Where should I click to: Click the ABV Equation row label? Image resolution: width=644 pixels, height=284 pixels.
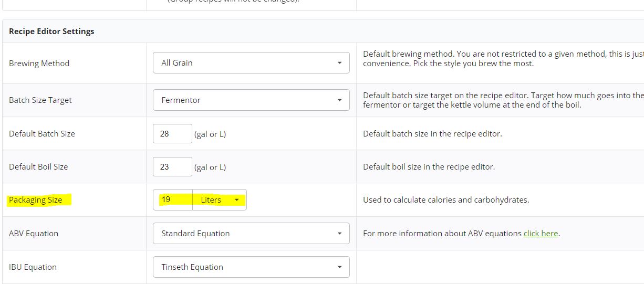point(34,234)
